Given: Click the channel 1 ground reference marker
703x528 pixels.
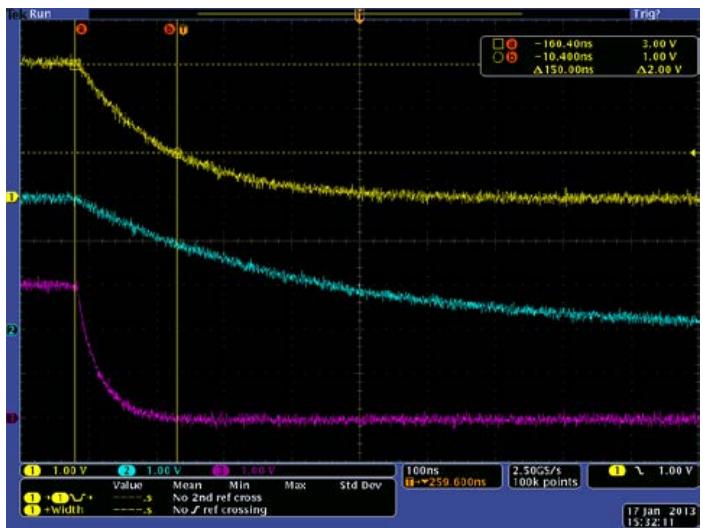Looking at the screenshot, I should pos(12,198).
